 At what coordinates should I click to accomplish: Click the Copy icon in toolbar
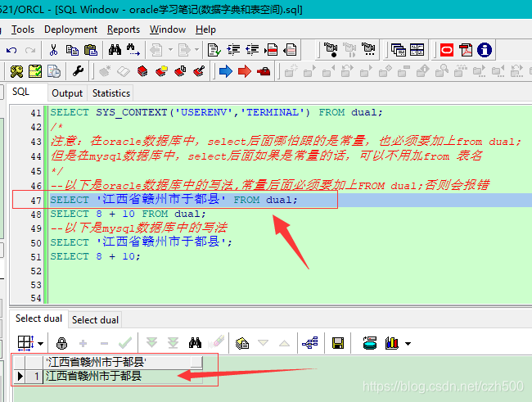click(72, 50)
